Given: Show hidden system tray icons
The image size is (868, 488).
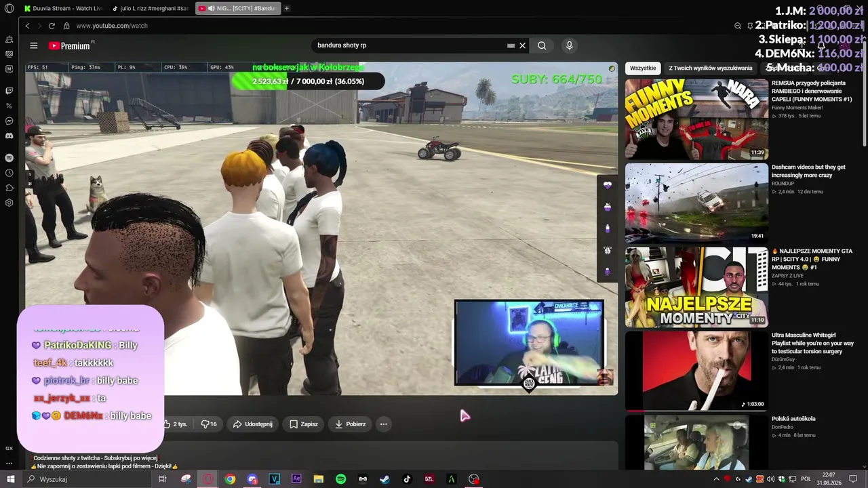Looking at the screenshot, I should 716,479.
